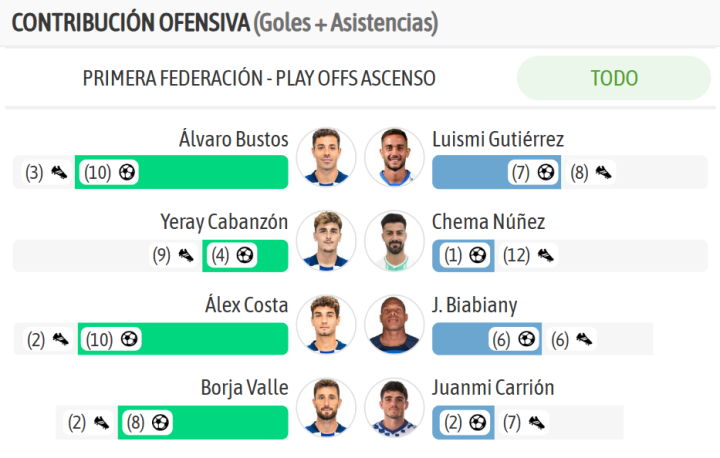720x458 pixels.
Task: Click Yeray Cabanzón's name link
Action: 224,222
